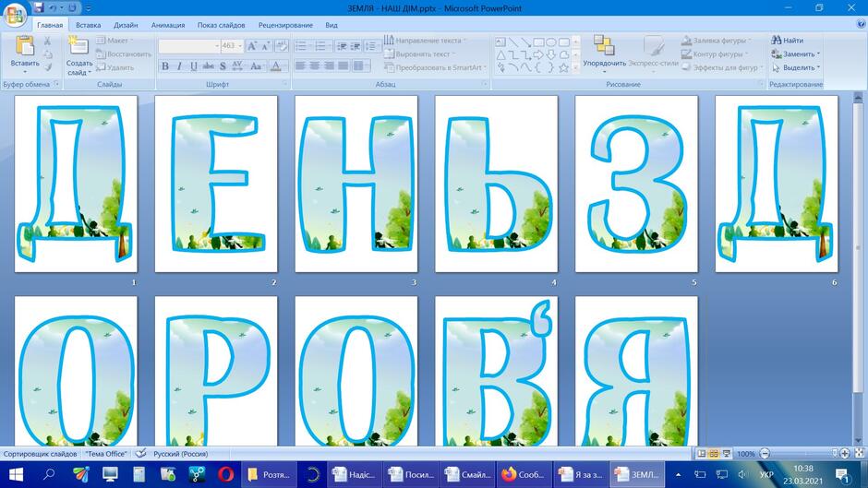
Task: Click the increase font size icon
Action: [252, 46]
